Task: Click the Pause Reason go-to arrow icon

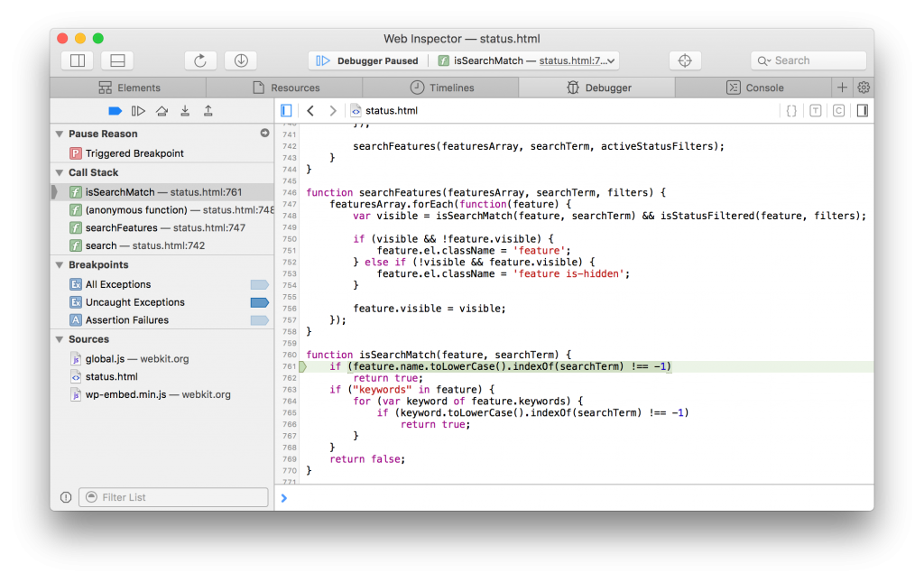Action: pyautogui.click(x=264, y=134)
